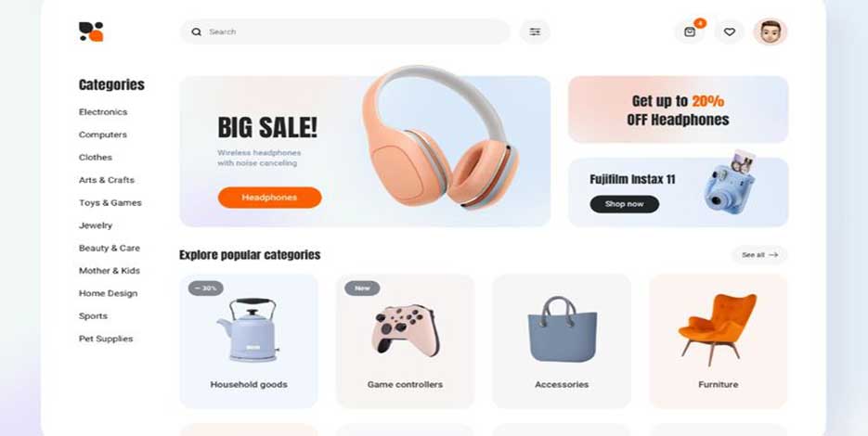This screenshot has width=868, height=436.
Task: Click the orange and black store logo
Action: [91, 32]
